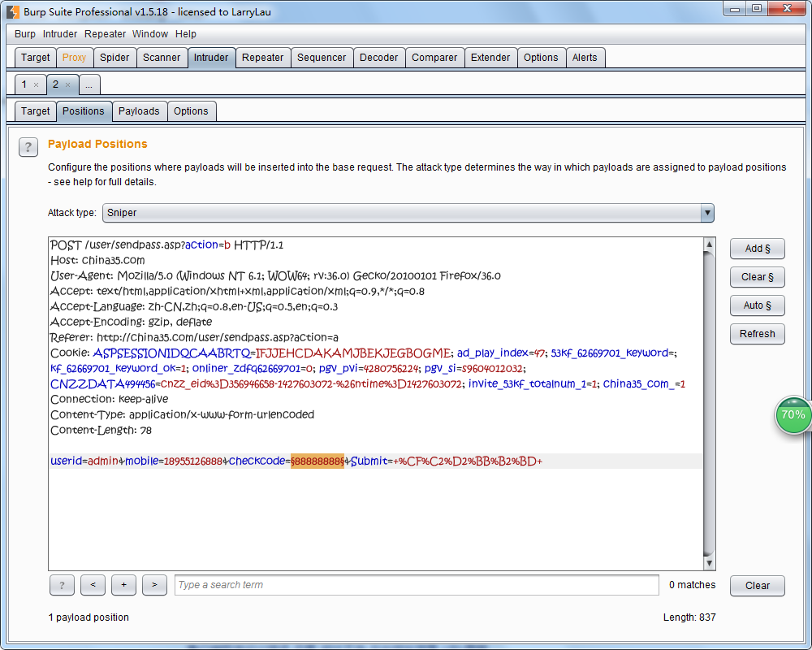812x650 pixels.
Task: Switch to the Alerts tab
Action: (585, 58)
